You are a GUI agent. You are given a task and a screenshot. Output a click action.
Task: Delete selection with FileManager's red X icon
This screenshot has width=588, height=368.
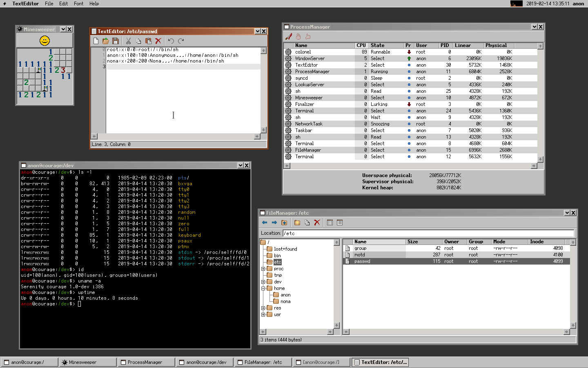click(317, 223)
